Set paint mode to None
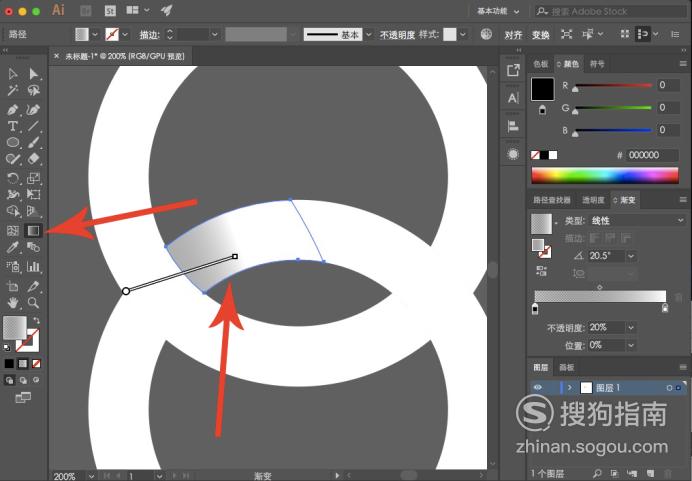This screenshot has height=481, width=692. coord(36,364)
